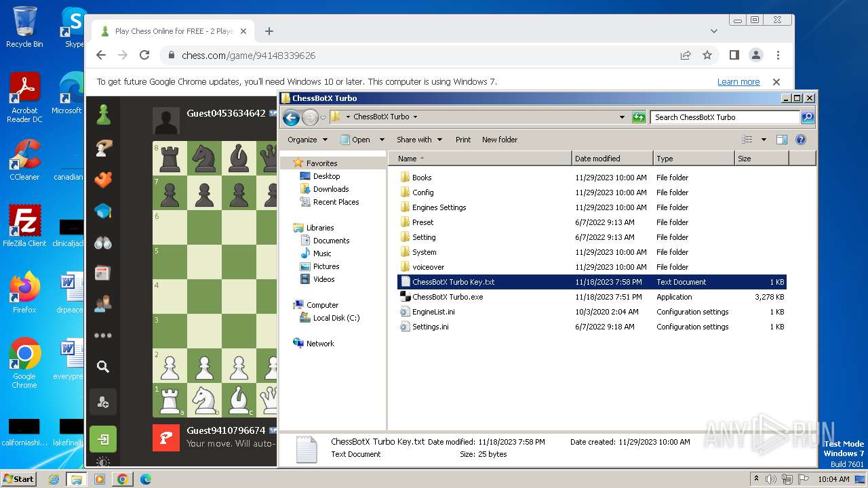
Task: Open the Explorer address bar history dropdown
Action: pyautogui.click(x=622, y=117)
